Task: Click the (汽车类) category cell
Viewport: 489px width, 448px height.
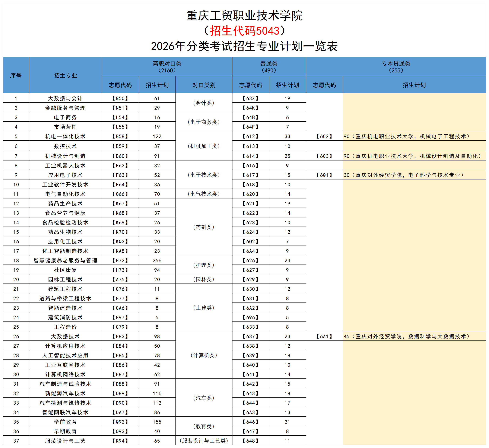Action: coord(204,398)
